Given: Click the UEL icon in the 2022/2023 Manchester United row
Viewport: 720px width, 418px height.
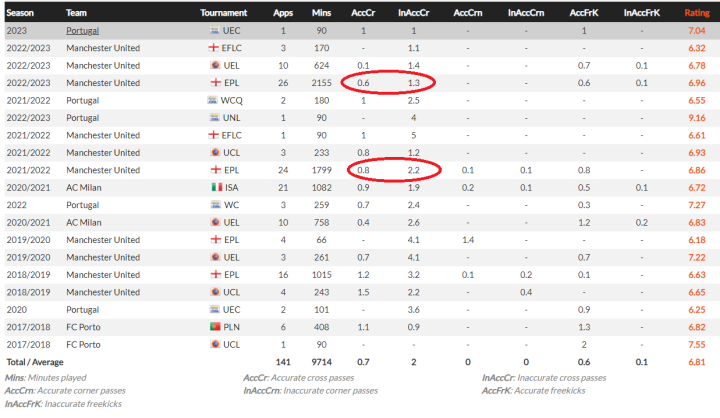Looking at the screenshot, I should tap(213, 66).
